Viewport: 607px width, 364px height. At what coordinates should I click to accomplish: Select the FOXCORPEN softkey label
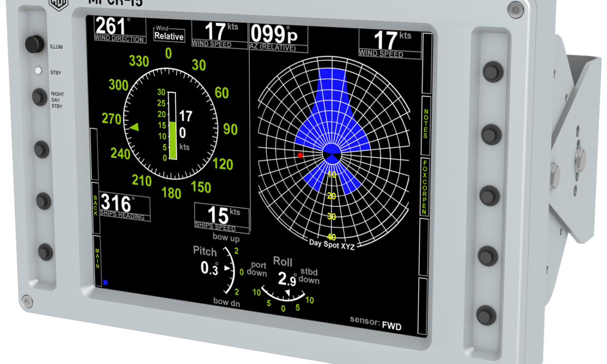[426, 187]
